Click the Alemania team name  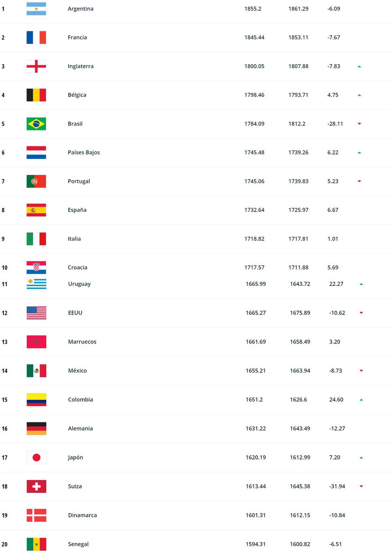tap(80, 429)
